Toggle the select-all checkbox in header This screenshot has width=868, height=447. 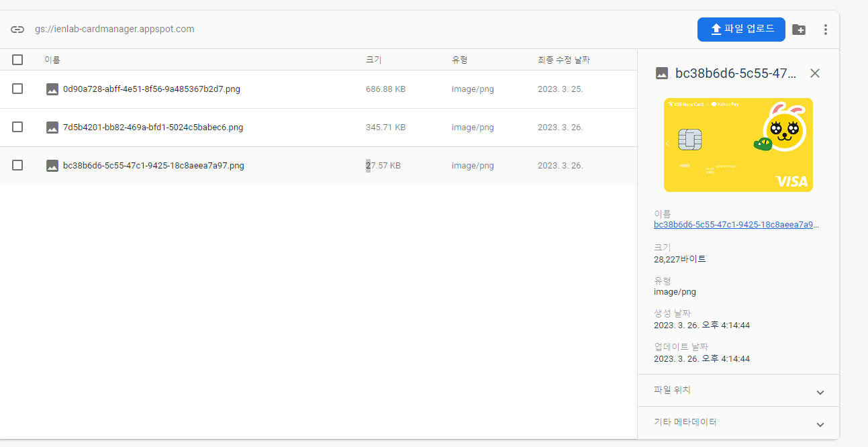click(17, 60)
